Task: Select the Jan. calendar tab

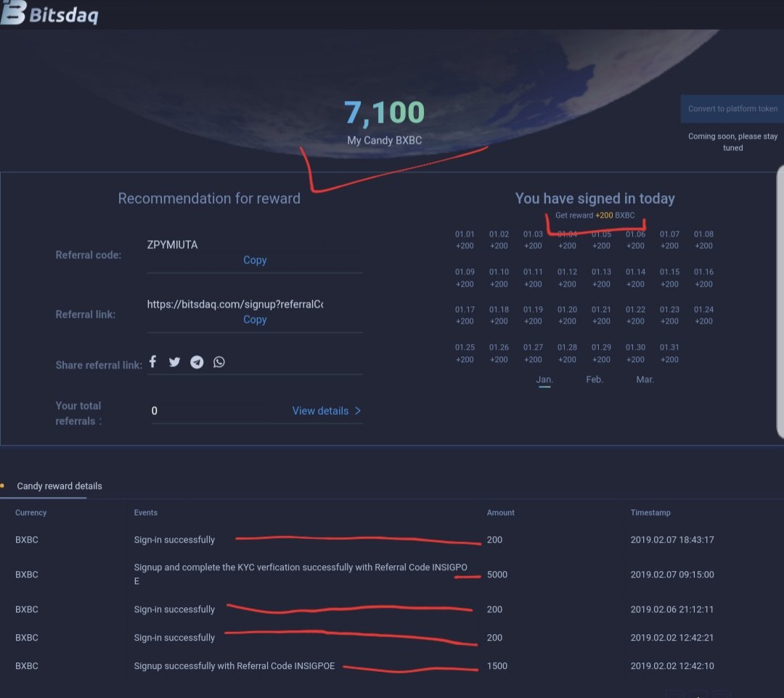Action: (544, 379)
